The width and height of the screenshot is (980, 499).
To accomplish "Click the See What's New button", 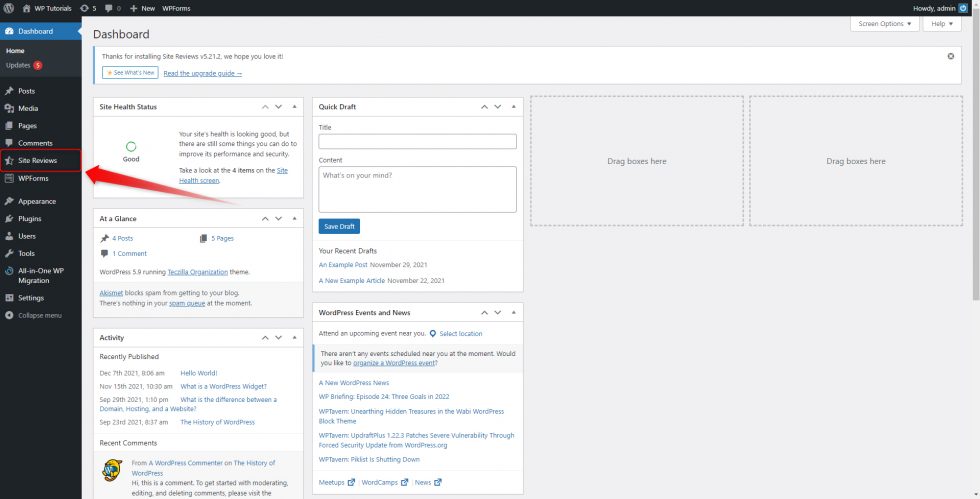I will (130, 73).
